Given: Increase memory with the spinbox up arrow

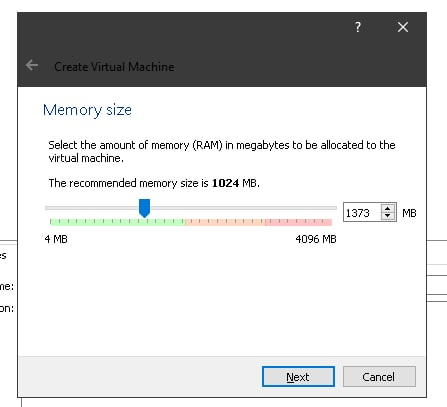Looking at the screenshot, I should pos(387,209).
